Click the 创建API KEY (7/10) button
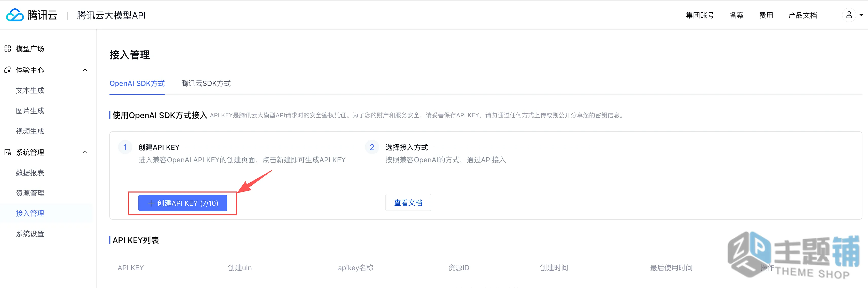868x288 pixels. [183, 203]
